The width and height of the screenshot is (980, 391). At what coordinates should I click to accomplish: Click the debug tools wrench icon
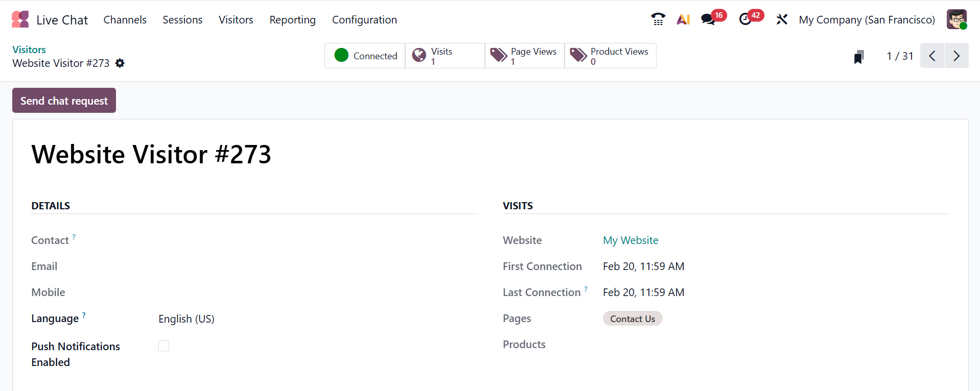(x=781, y=19)
